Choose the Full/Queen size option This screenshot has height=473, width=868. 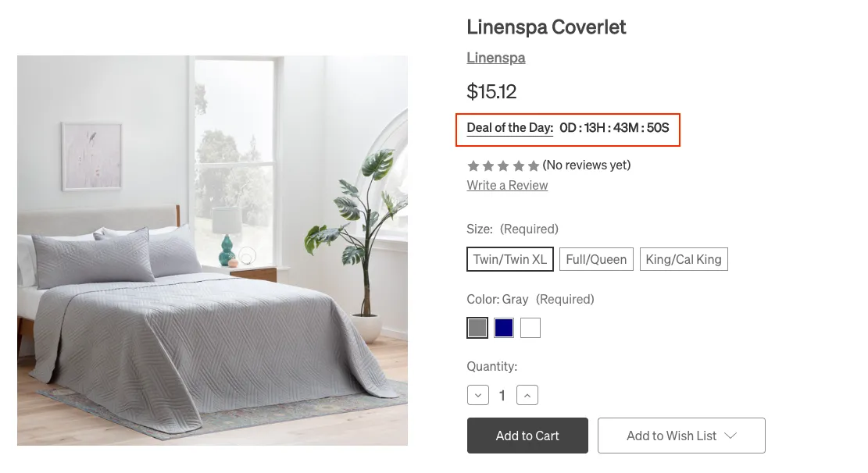(596, 259)
